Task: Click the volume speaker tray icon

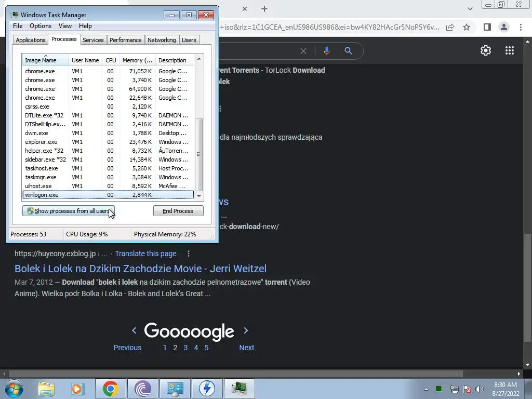Action: tap(480, 389)
